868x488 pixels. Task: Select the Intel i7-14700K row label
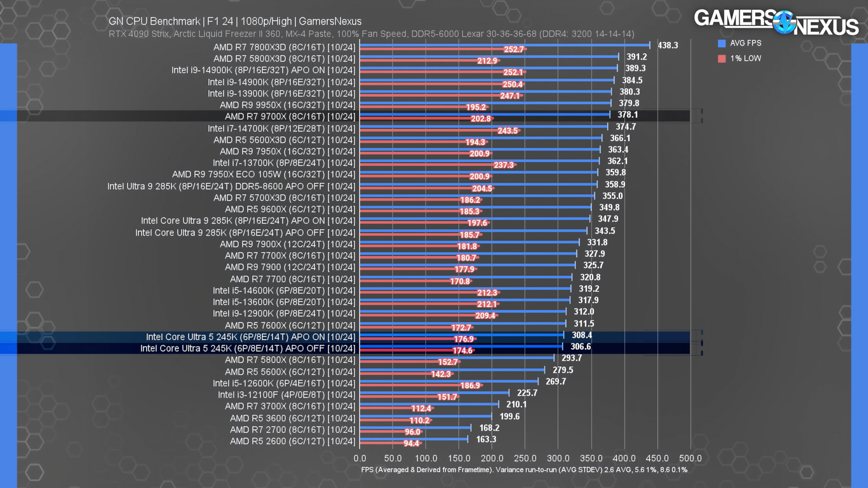(x=282, y=128)
